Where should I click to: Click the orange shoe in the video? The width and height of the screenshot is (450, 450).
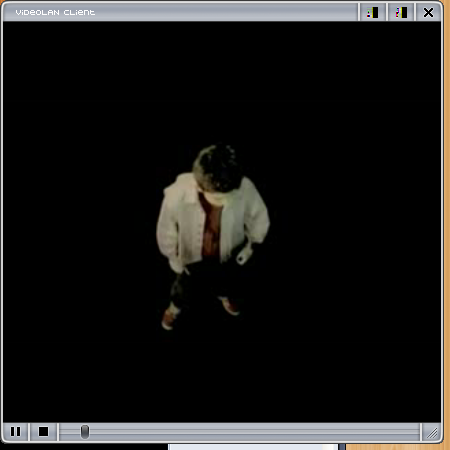coord(168,319)
